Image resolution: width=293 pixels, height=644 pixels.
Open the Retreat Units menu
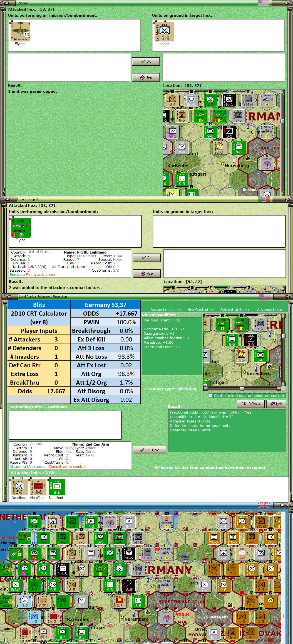tap(235, 309)
